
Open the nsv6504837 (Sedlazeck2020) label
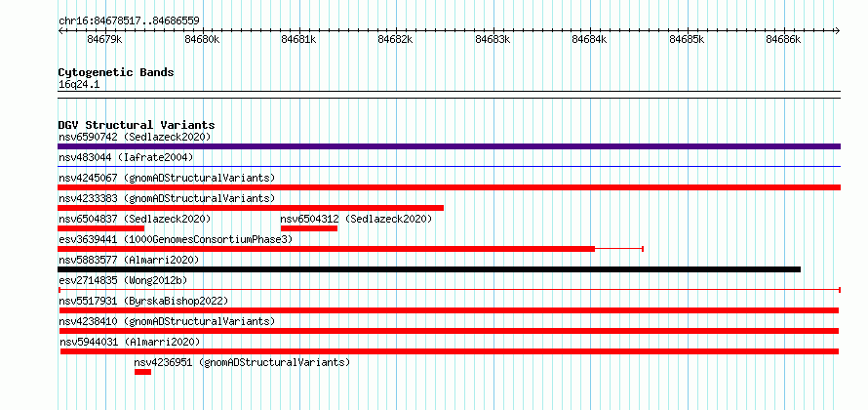click(135, 219)
